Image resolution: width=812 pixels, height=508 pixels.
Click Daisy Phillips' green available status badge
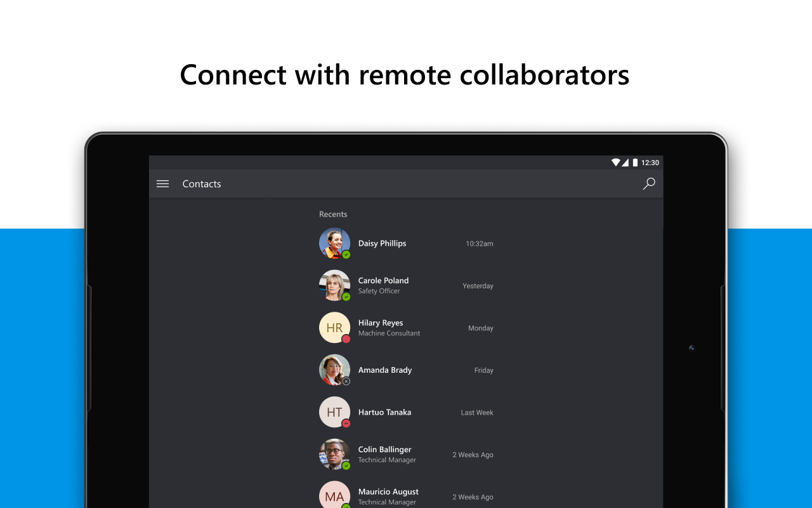point(346,255)
